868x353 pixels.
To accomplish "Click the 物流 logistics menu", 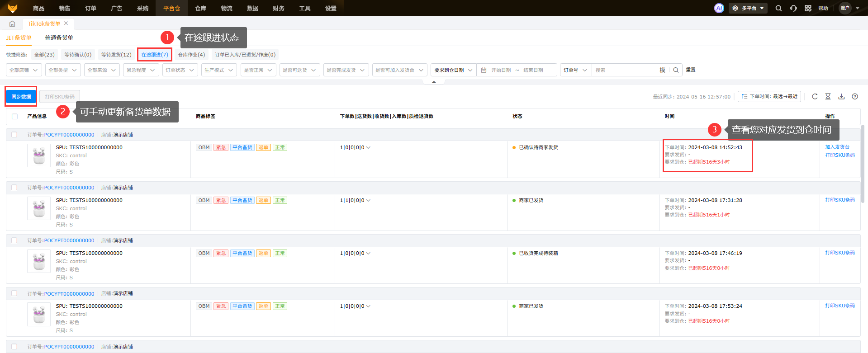I will point(227,8).
